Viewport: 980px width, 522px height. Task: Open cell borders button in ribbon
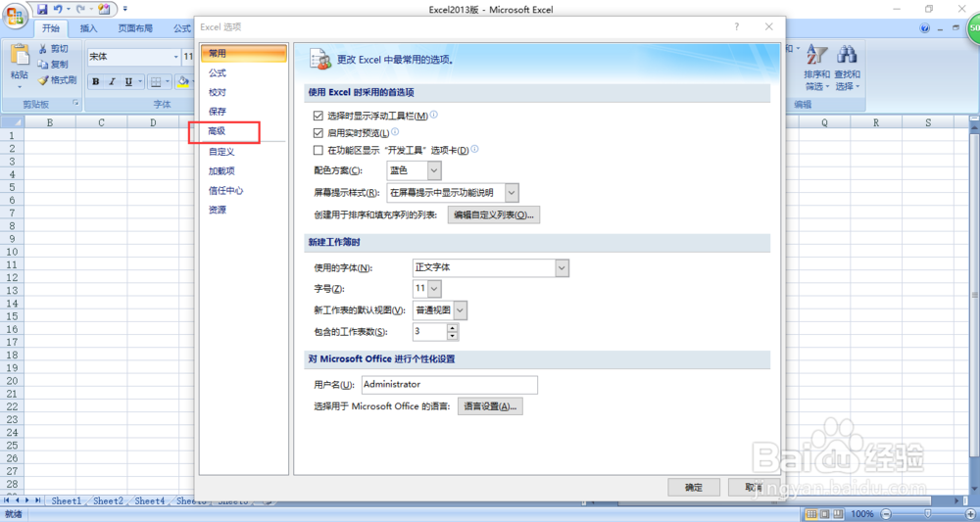click(x=156, y=82)
